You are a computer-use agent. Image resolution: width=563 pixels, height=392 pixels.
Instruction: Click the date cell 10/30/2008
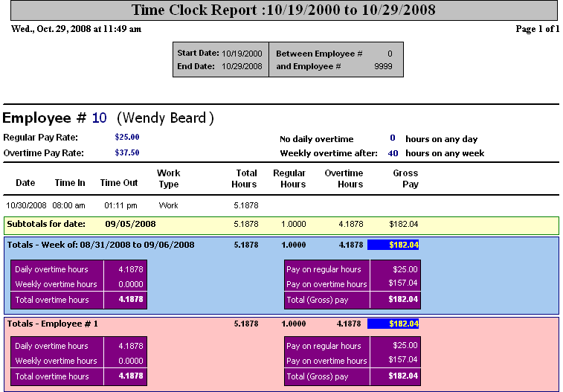click(x=26, y=206)
